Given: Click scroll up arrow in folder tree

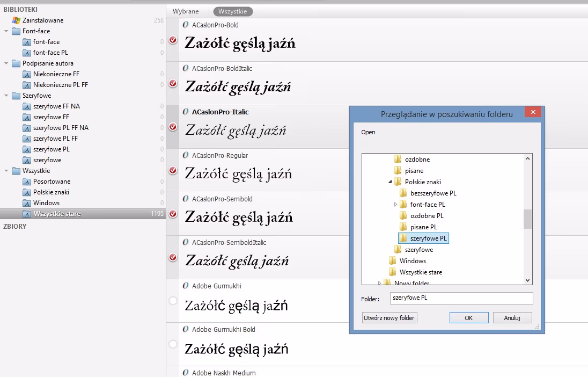Looking at the screenshot, I should pos(527,158).
